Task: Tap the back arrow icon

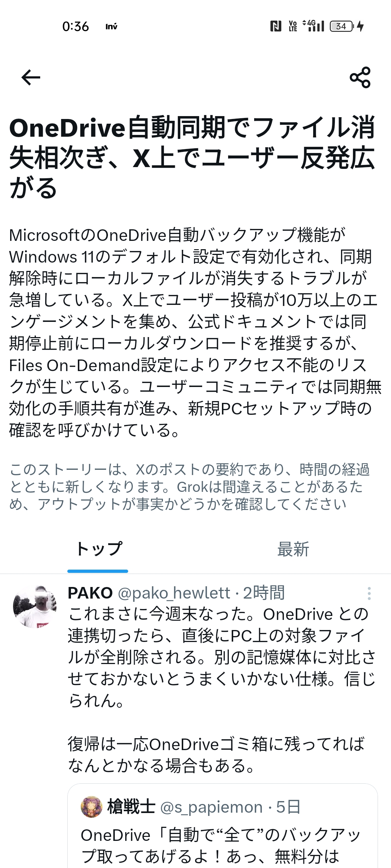Action: pos(31,77)
